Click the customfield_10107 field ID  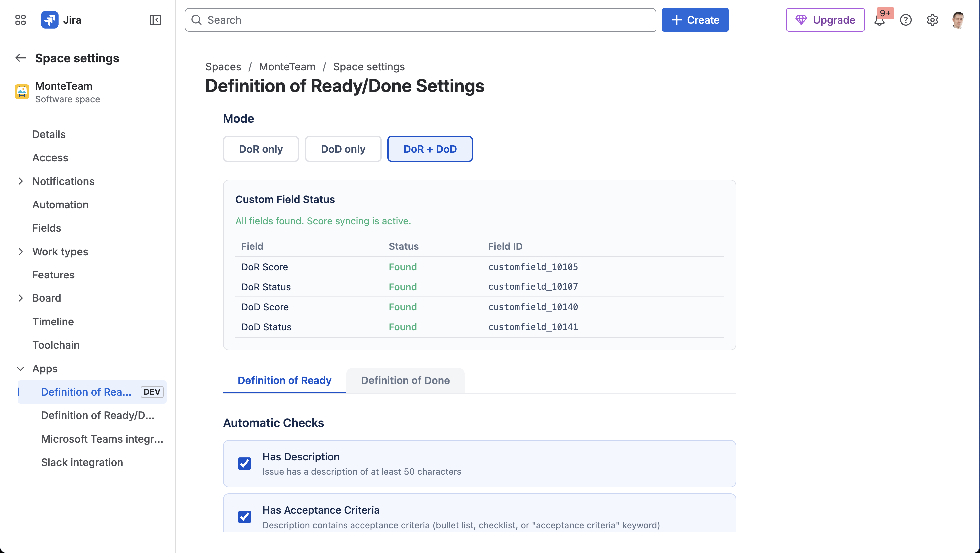[x=533, y=287]
